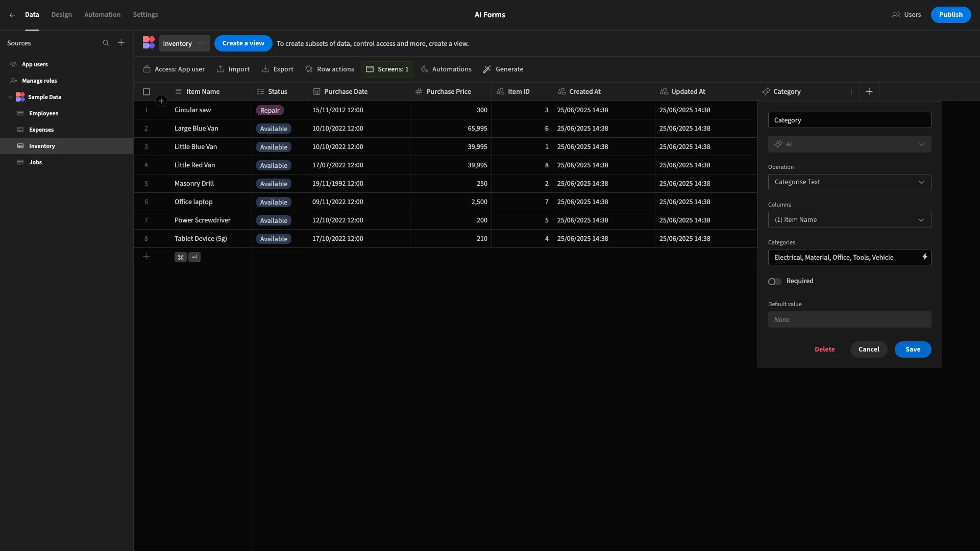Click Status column header

[x=280, y=92]
